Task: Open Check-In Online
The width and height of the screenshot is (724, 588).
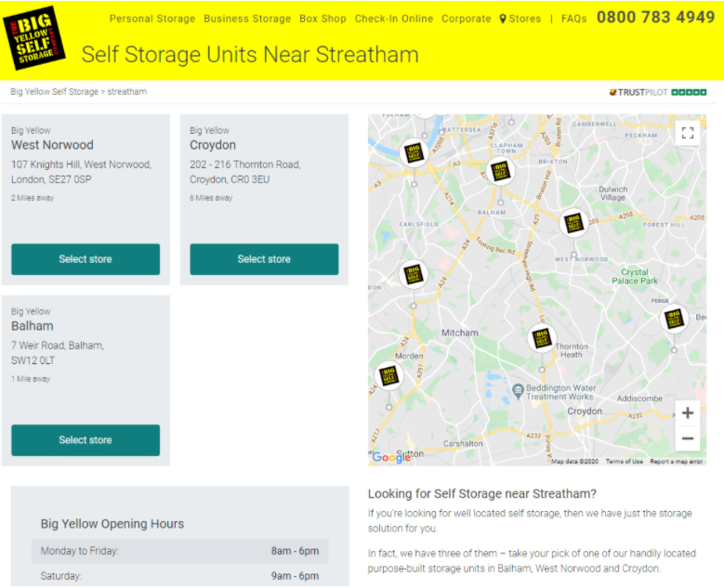Action: [x=394, y=19]
